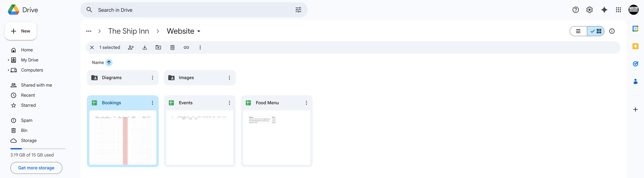The width and height of the screenshot is (644, 178).
Task: Open Drive settings gear
Action: click(590, 10)
